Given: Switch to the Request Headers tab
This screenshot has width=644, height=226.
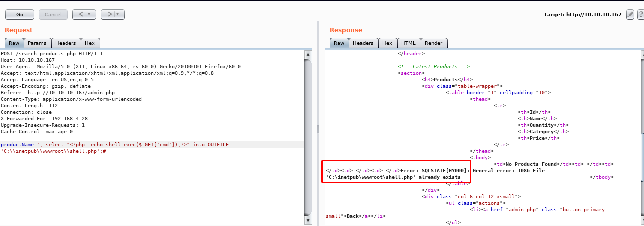Looking at the screenshot, I should coord(66,43).
